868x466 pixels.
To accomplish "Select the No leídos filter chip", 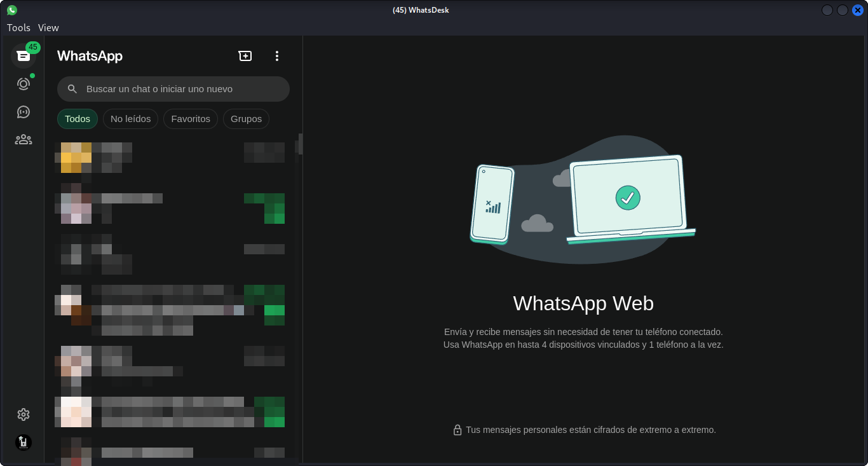I will tap(130, 119).
